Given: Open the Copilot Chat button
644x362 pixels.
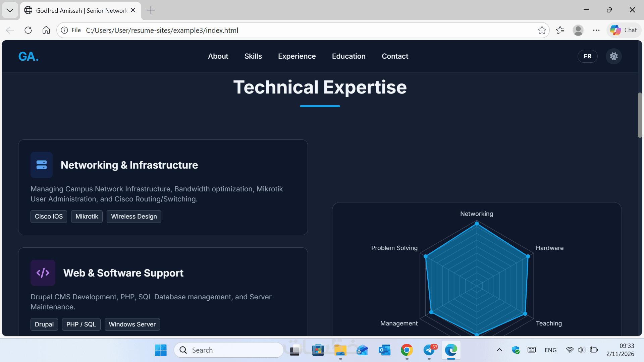Looking at the screenshot, I should pos(624,30).
